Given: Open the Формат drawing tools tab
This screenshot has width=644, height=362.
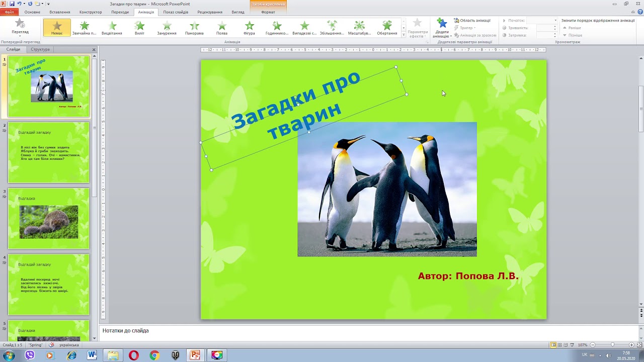Looking at the screenshot, I should [268, 12].
